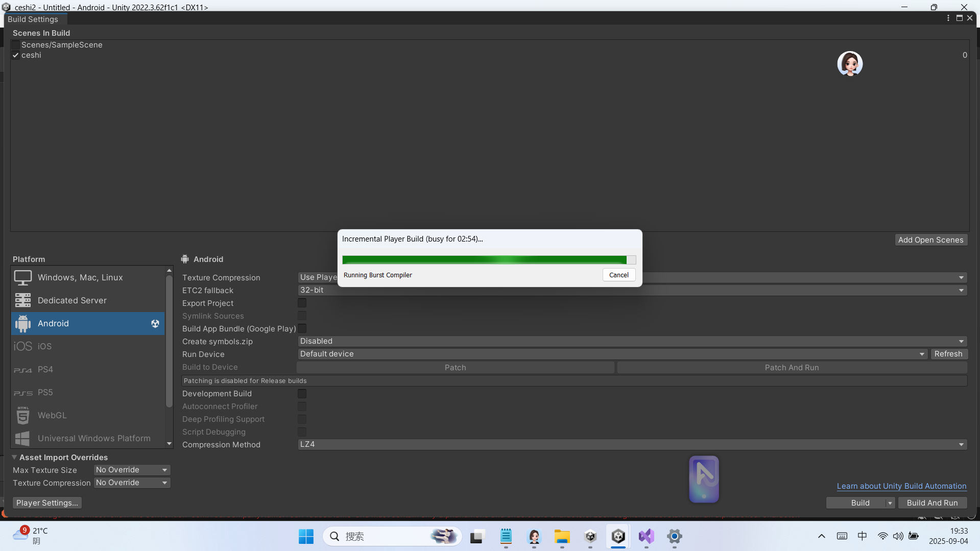Toggle the Deep Profiling Support checkbox

302,419
